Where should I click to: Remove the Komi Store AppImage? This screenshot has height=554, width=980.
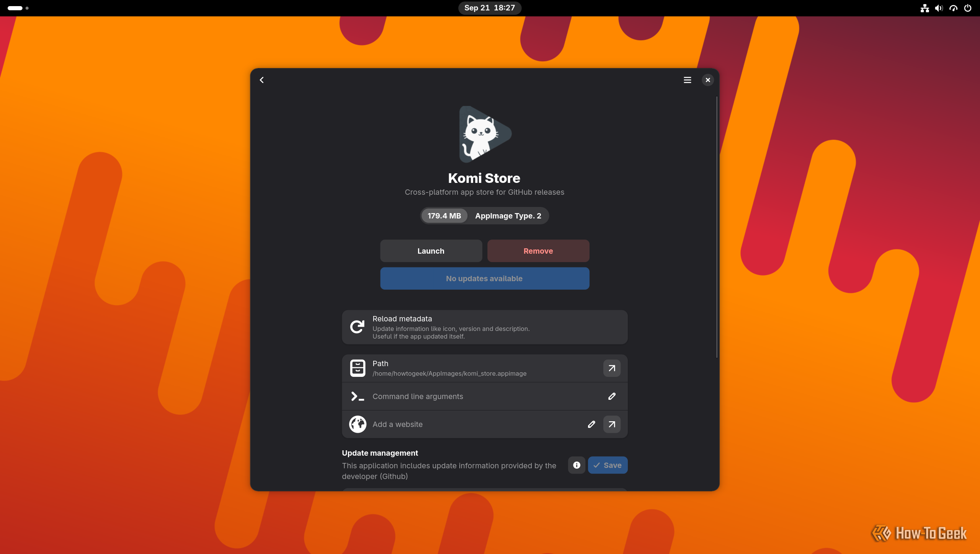click(x=538, y=251)
